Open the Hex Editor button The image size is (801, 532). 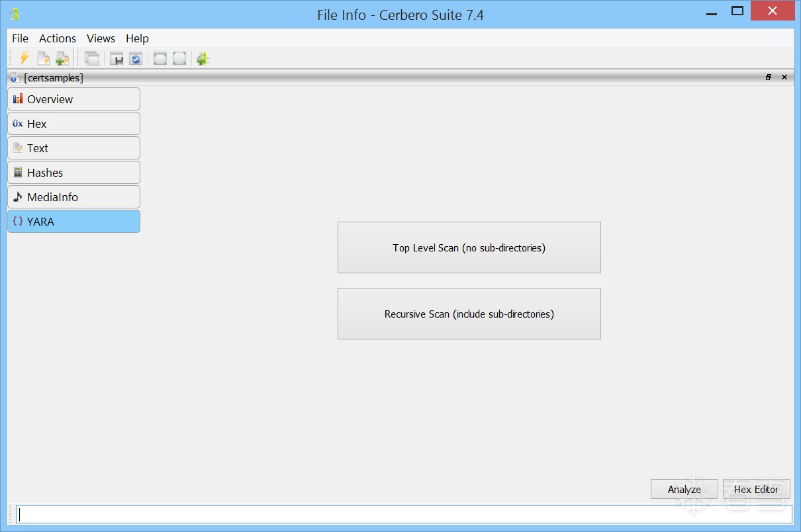757,489
